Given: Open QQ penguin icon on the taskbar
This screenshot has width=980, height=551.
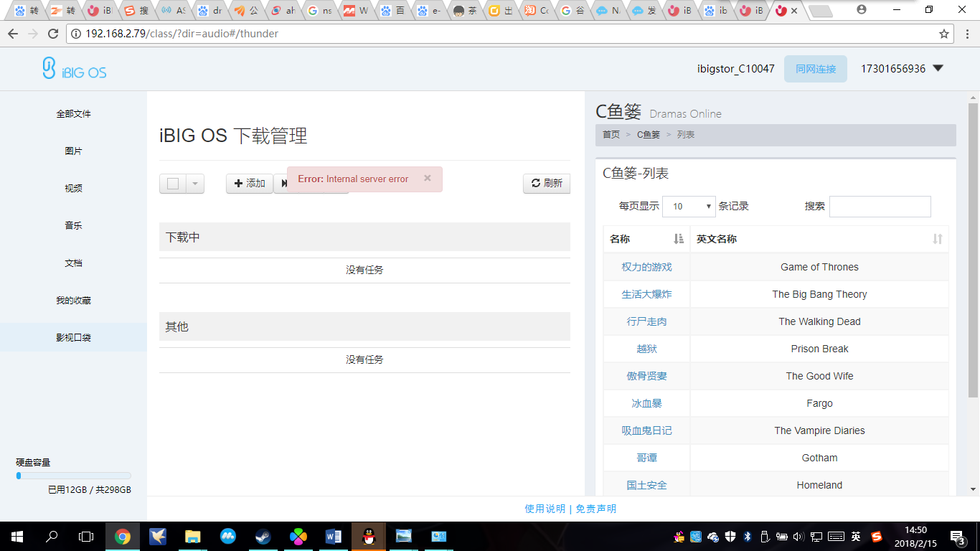Looking at the screenshot, I should tap(368, 536).
